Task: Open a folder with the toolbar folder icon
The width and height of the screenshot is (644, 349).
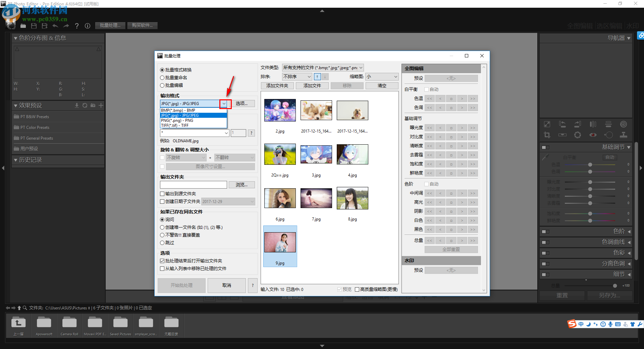Action: (23, 26)
